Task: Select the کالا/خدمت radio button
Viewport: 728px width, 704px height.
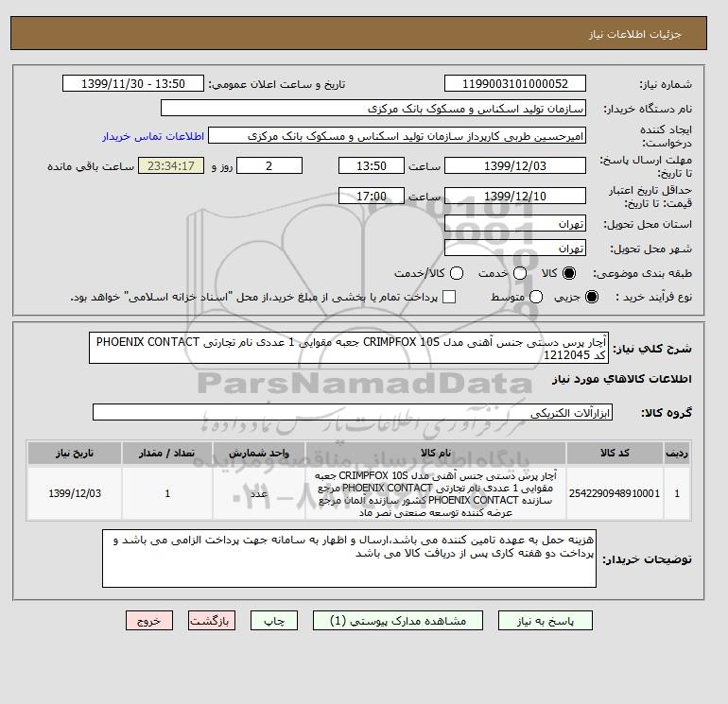Action: [x=457, y=273]
